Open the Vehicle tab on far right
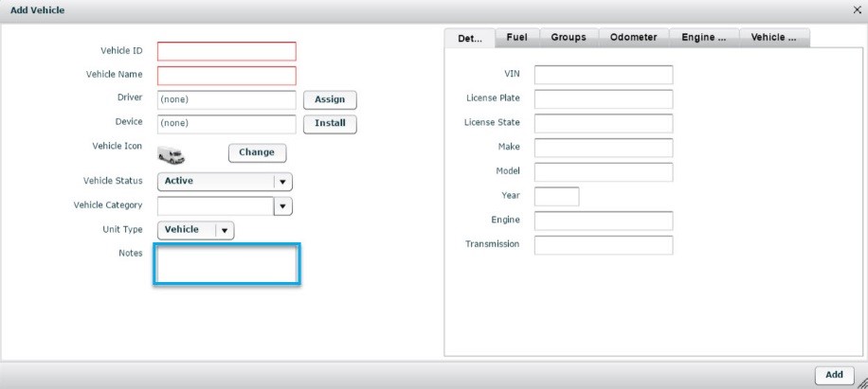This screenshot has width=868, height=389. pyautogui.click(x=773, y=37)
